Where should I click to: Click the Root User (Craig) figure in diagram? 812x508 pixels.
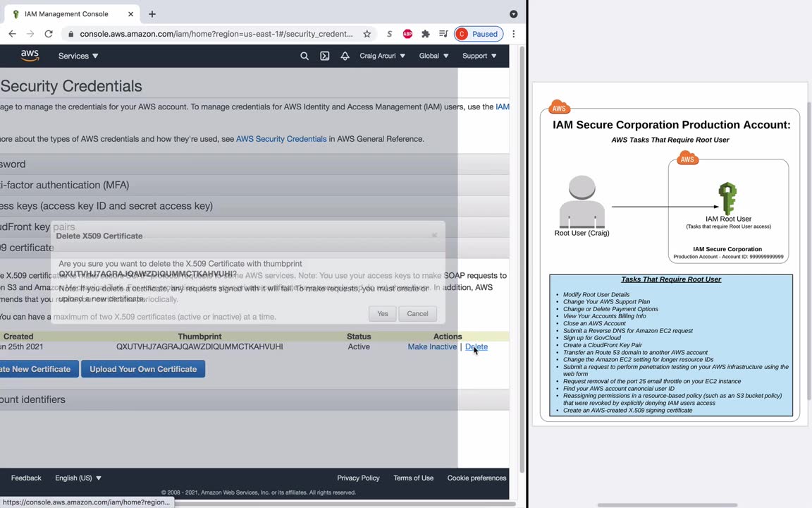(582, 202)
